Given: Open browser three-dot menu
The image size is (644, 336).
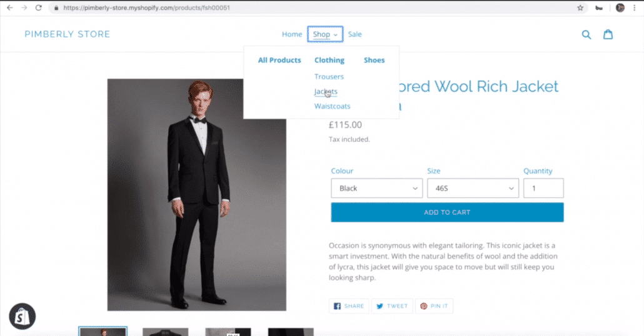Looking at the screenshot, I should click(634, 7).
